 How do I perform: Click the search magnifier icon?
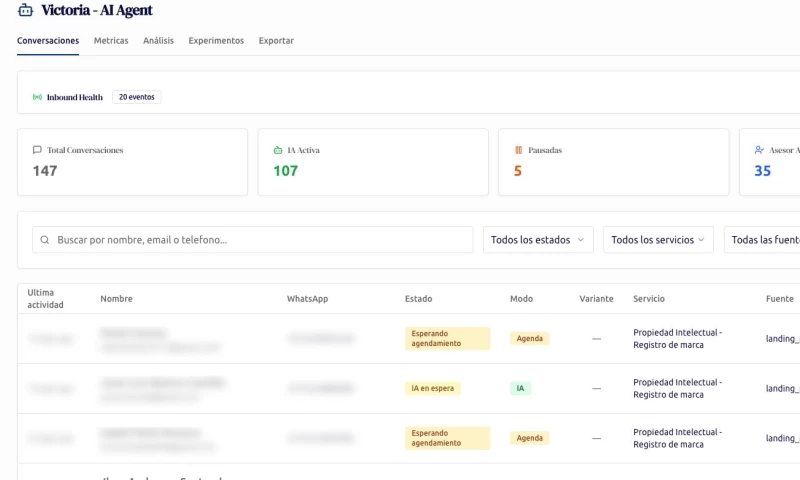(x=45, y=240)
